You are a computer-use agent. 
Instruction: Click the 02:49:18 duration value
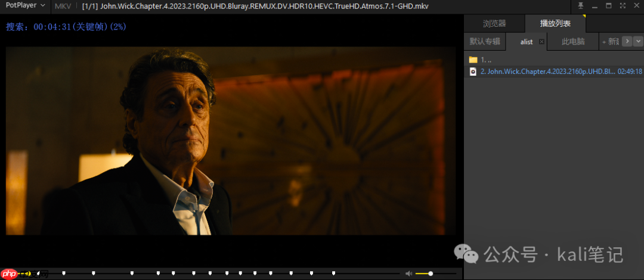[630, 71]
